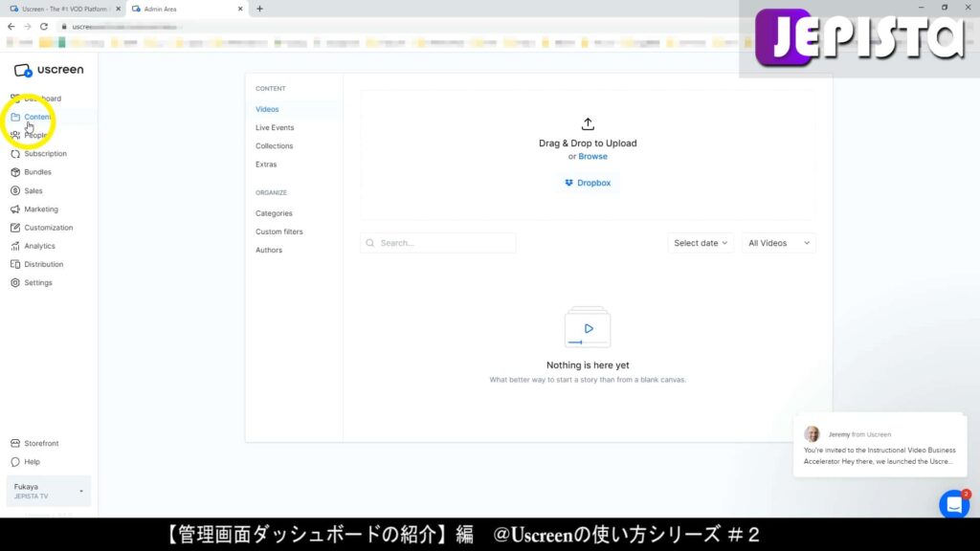
Task: Open Analytics in sidebar
Action: point(39,246)
